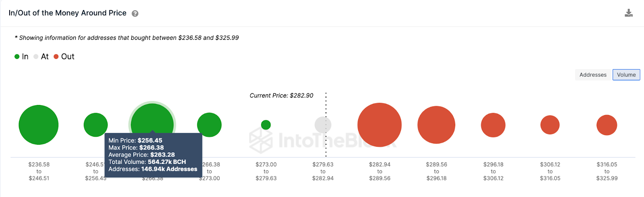Viewport: 644px width, 197px height.
Task: Open the help question mark icon
Action: (135, 13)
